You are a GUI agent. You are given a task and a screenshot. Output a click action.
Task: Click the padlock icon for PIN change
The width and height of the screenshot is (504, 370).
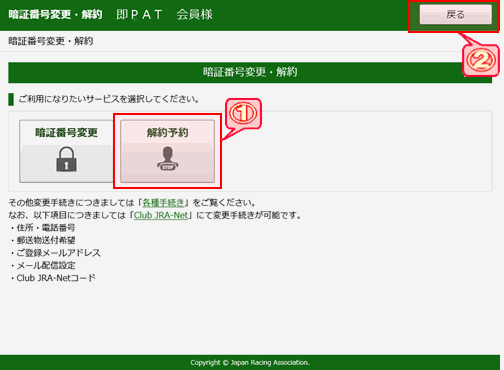tap(66, 159)
